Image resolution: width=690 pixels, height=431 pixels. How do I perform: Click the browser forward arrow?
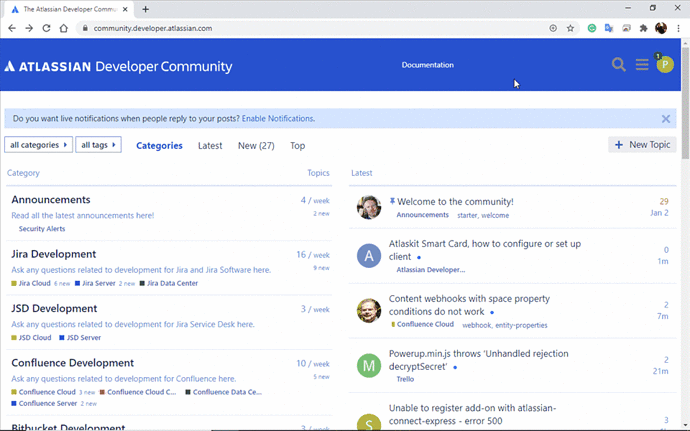[x=29, y=28]
